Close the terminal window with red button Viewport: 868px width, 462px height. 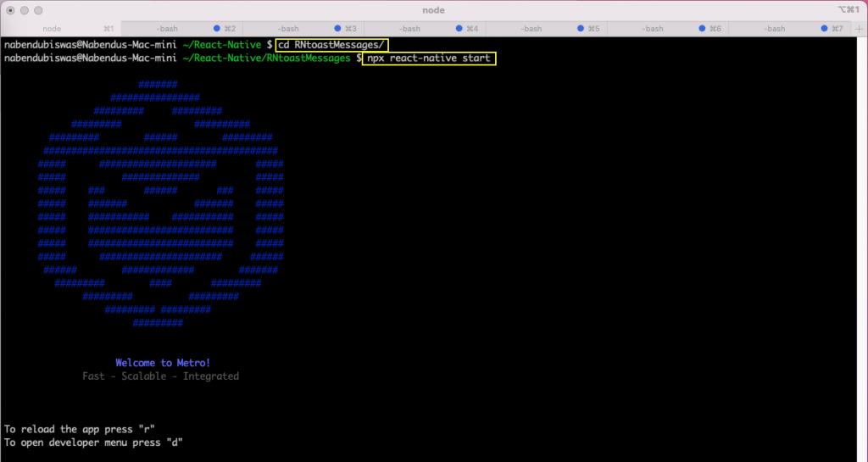point(11,10)
